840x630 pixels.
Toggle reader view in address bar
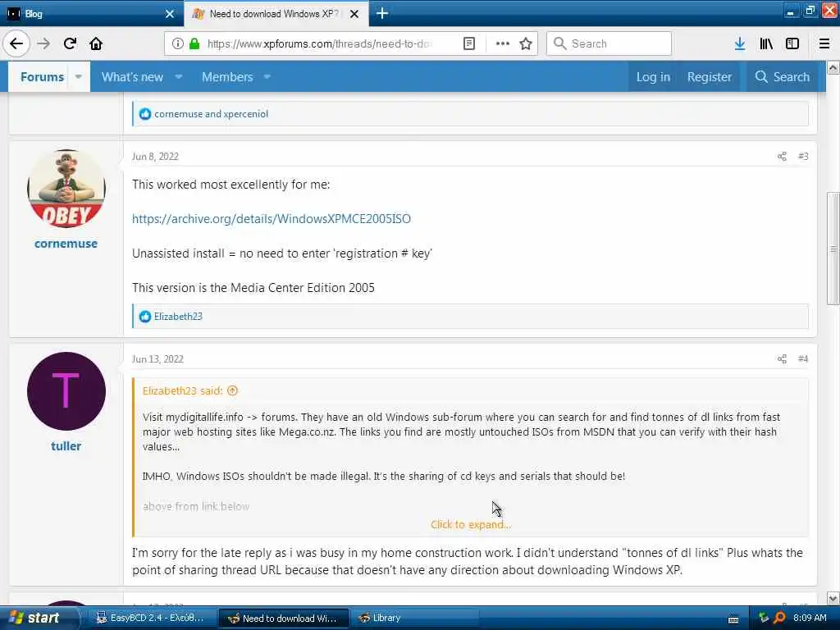click(x=468, y=43)
